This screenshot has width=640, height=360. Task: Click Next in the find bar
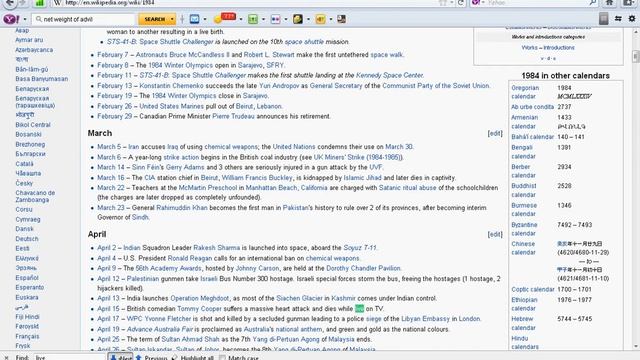[x=121, y=357]
